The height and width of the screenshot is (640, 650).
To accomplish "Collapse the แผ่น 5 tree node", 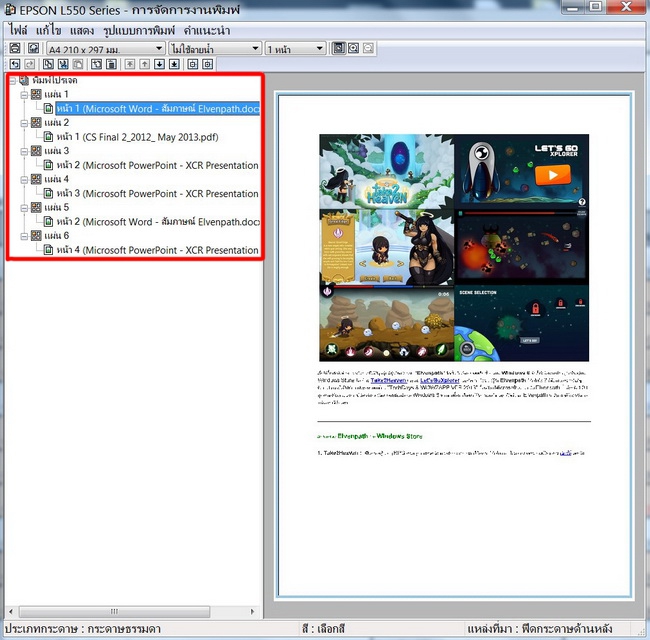I will 24,208.
